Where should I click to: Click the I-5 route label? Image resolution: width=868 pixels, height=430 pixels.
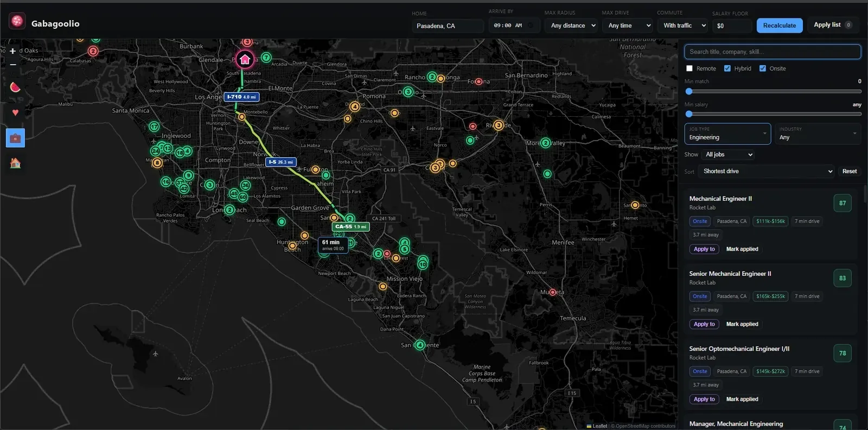pyautogui.click(x=281, y=162)
